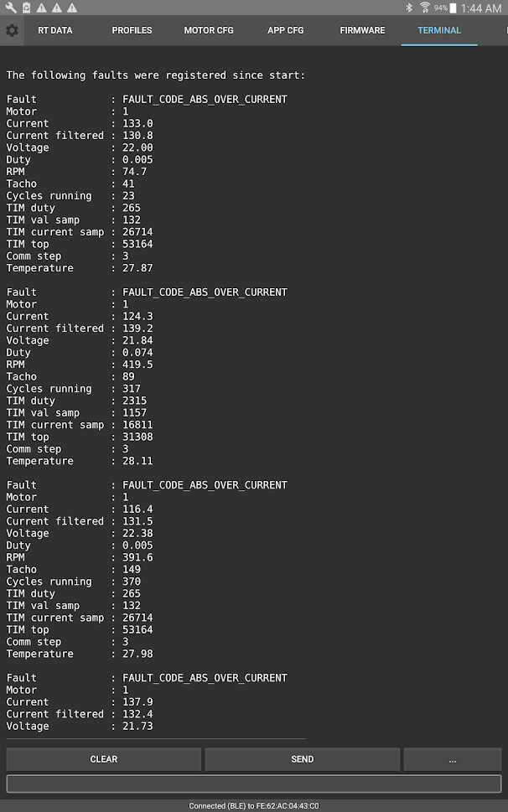Image resolution: width=508 pixels, height=812 pixels.
Task: Tap the second warning triangle notification
Action: point(57,8)
